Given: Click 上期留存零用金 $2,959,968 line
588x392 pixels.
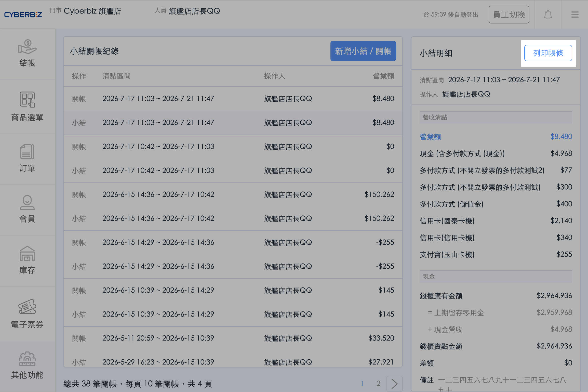Looking at the screenshot, I should (500, 312).
